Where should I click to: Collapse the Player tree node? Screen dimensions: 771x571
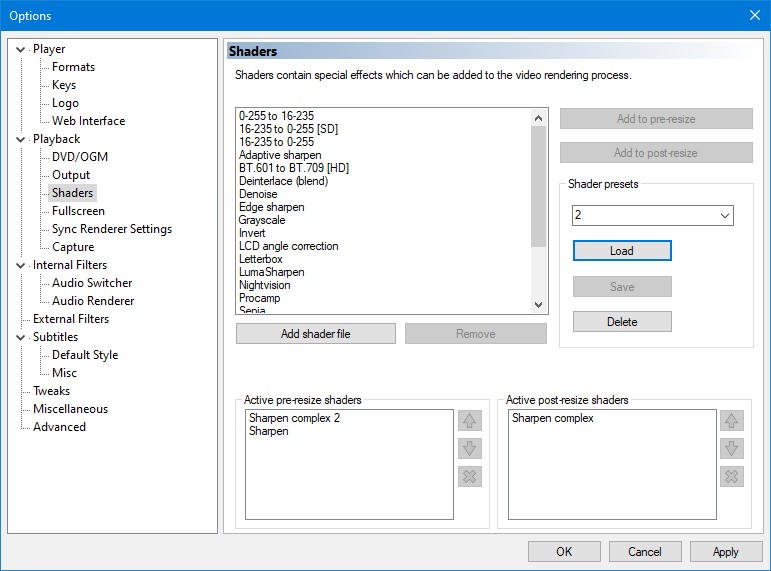[21, 49]
